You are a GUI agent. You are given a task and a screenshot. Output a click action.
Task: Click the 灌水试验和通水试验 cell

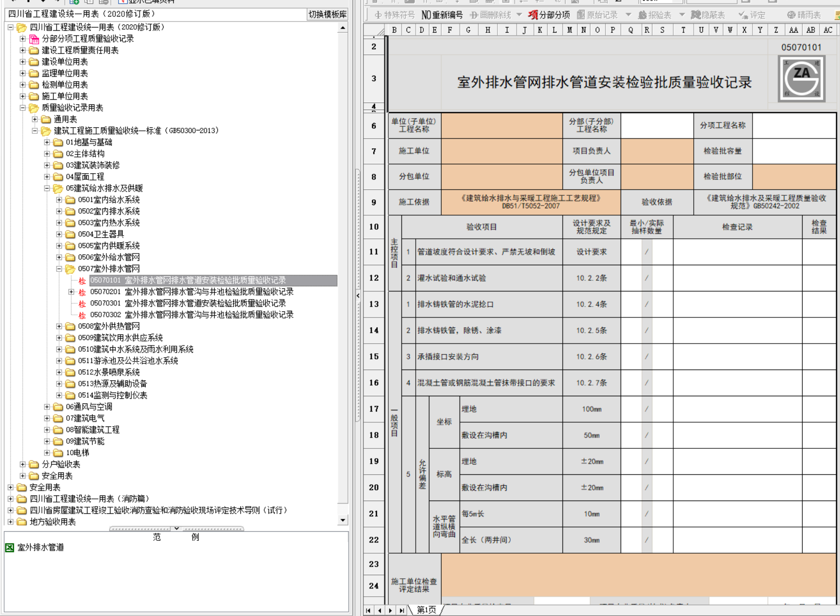coord(489,279)
